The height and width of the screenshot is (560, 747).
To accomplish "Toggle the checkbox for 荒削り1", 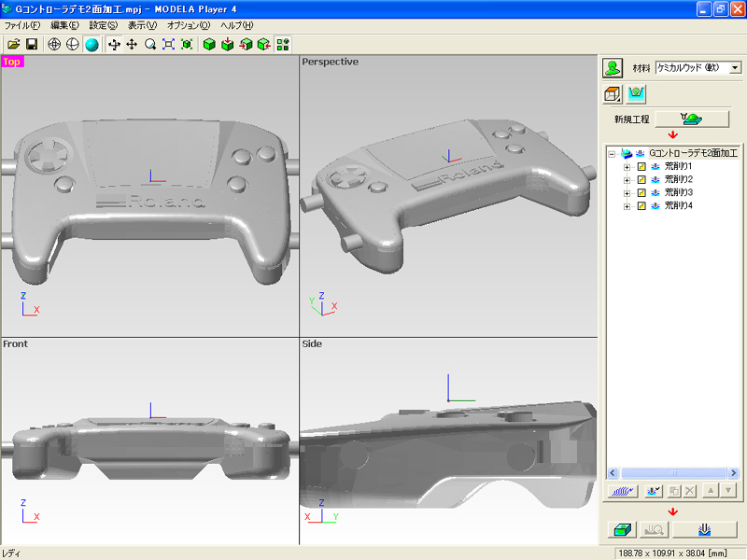I will (641, 166).
